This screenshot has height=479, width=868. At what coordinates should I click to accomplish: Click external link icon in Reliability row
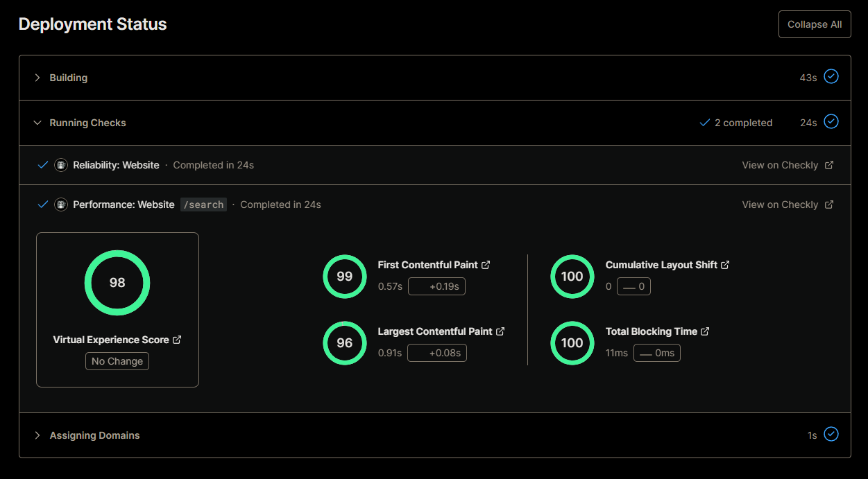pos(829,165)
